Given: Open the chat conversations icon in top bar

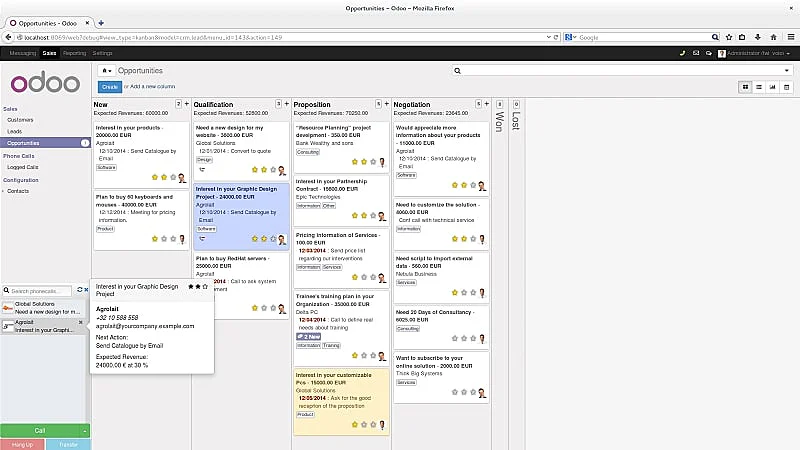Looking at the screenshot, I should (709, 53).
